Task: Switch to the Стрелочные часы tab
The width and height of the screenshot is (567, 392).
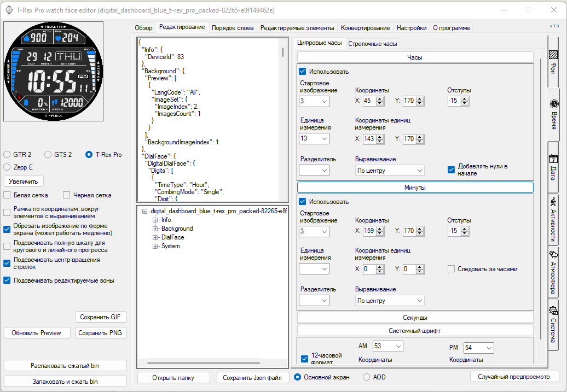Action: tap(372, 44)
